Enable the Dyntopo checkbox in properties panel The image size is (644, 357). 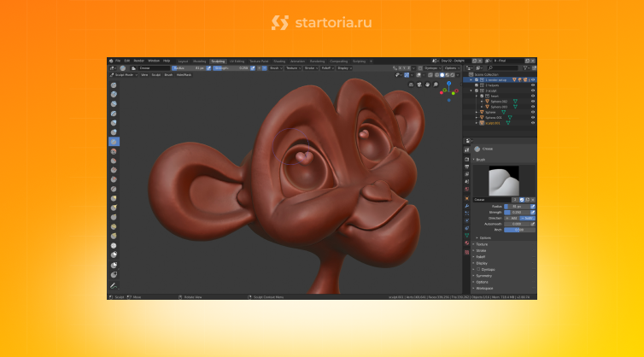point(478,270)
